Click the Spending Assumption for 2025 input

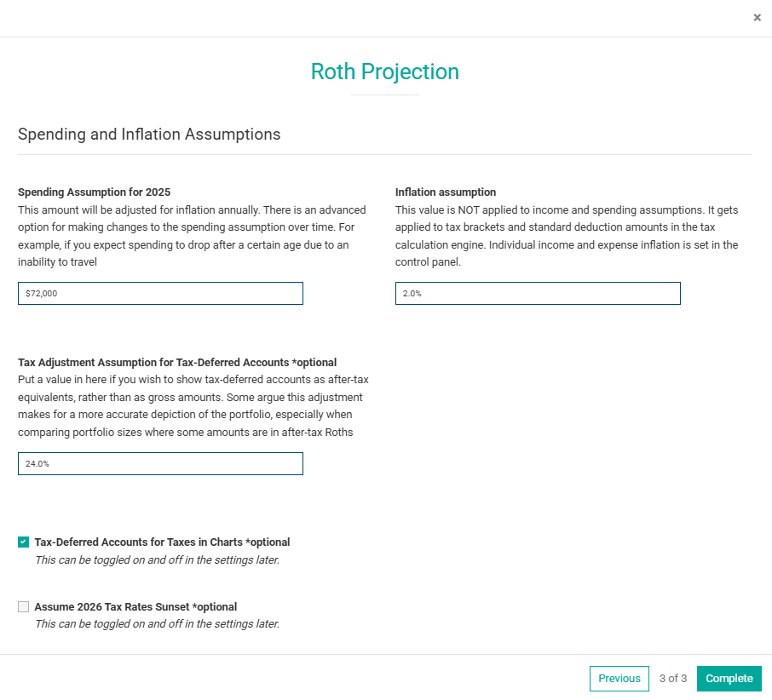[x=160, y=293]
